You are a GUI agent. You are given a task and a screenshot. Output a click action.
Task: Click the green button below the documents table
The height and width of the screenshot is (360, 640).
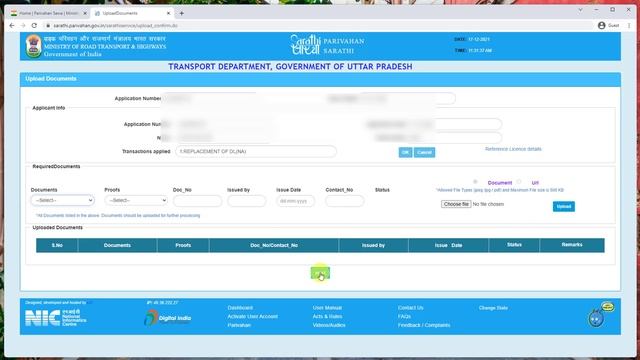point(320,273)
